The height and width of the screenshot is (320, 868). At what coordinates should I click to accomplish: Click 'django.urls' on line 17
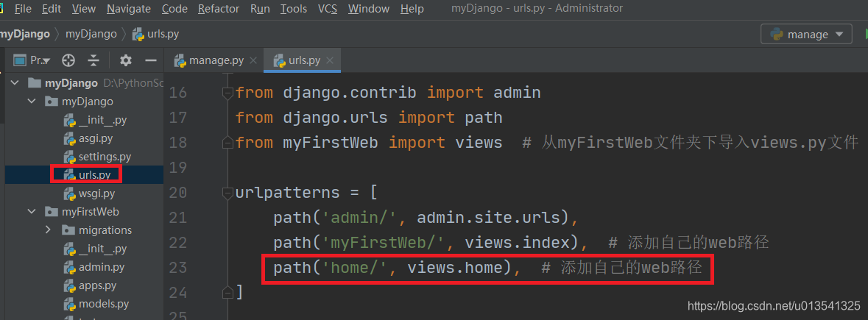pos(335,118)
